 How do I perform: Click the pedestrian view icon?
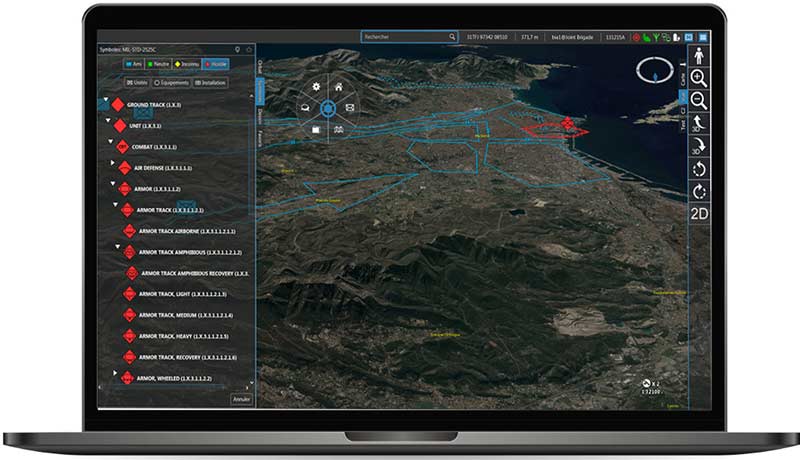click(699, 55)
